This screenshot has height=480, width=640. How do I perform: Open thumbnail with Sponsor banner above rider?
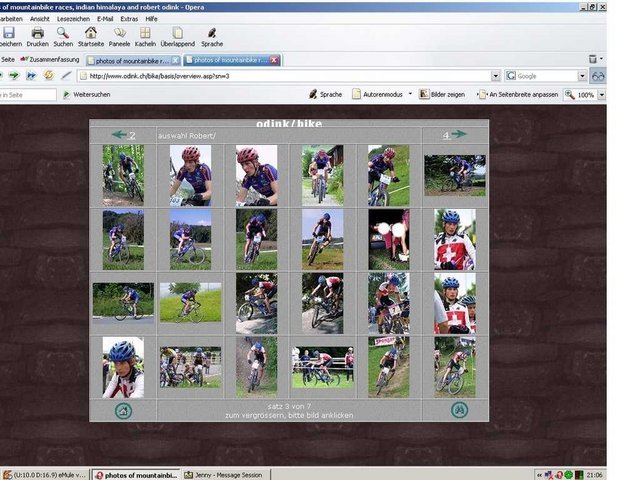(389, 367)
